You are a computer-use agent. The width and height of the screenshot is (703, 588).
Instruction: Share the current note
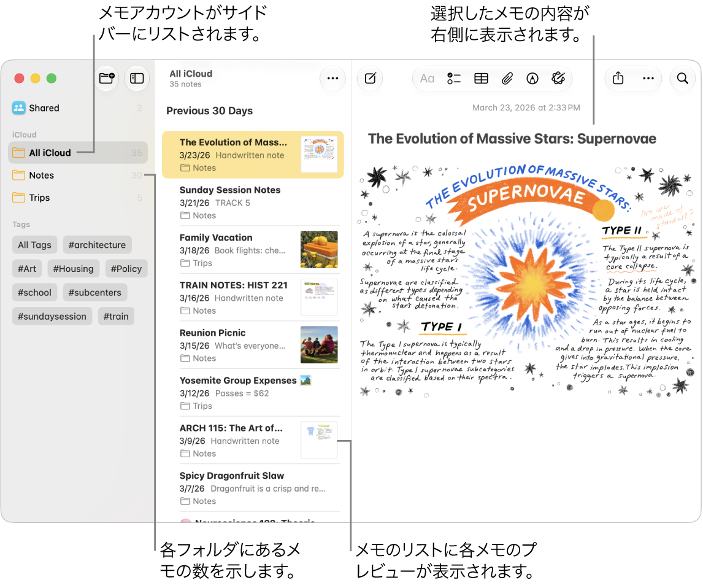[x=618, y=79]
